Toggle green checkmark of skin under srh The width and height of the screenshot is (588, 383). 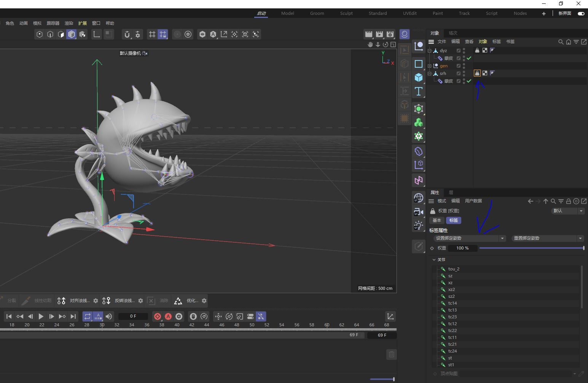[469, 81]
